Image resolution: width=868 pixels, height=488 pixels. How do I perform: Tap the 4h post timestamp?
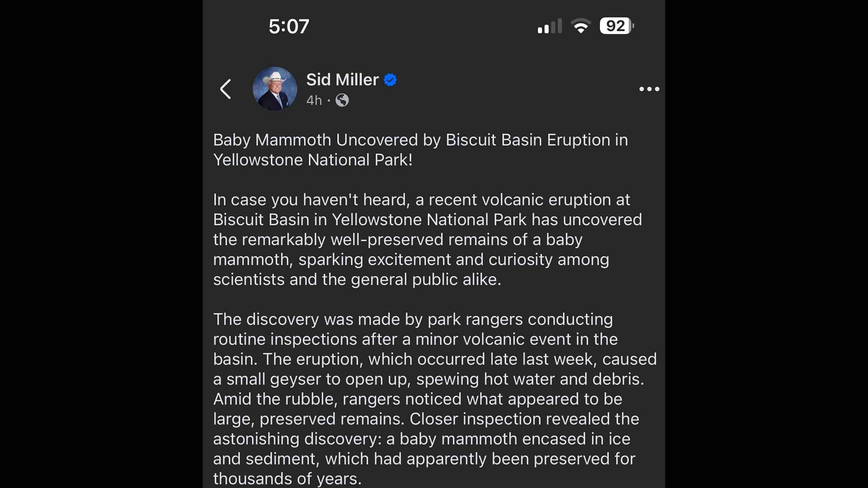(x=314, y=100)
